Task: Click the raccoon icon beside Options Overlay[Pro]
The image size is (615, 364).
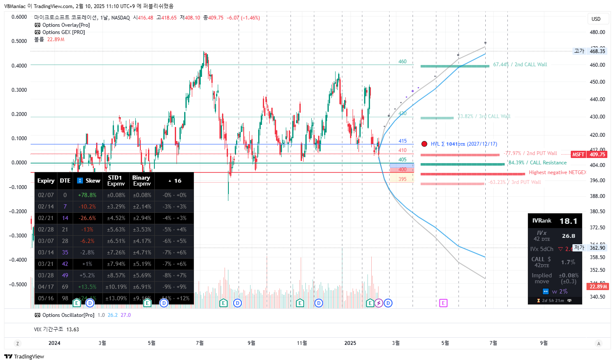Action: (x=37, y=25)
